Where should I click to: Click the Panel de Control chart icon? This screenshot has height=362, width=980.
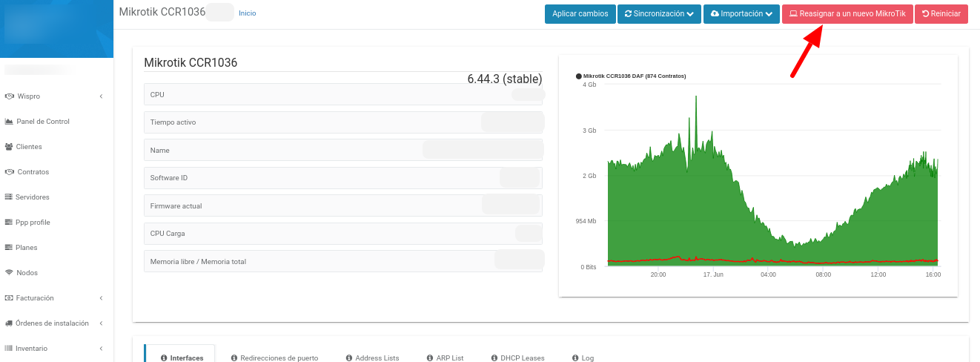(9, 122)
